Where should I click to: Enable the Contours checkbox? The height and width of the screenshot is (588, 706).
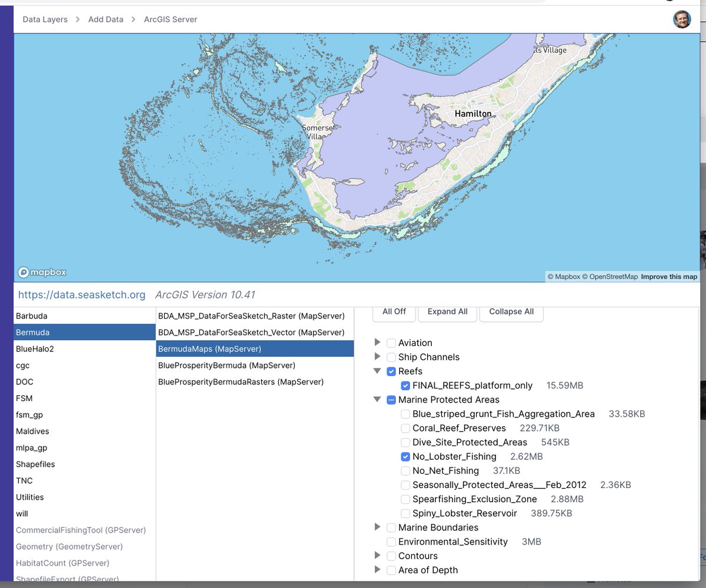(x=391, y=556)
